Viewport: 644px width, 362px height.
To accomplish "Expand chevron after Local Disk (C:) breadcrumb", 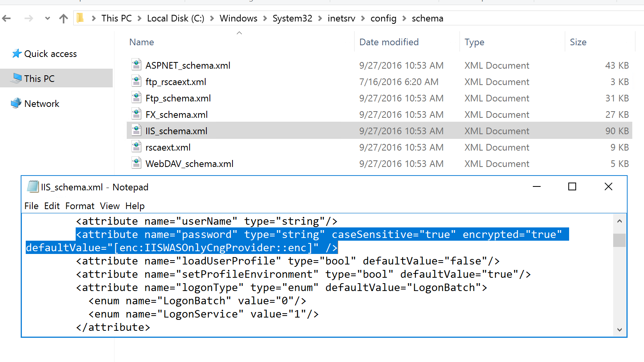I will point(212,18).
